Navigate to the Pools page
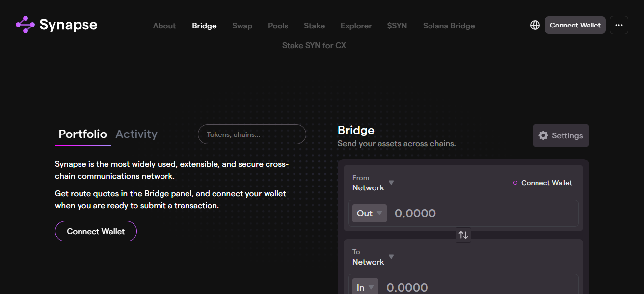This screenshot has width=644, height=294. (x=278, y=26)
